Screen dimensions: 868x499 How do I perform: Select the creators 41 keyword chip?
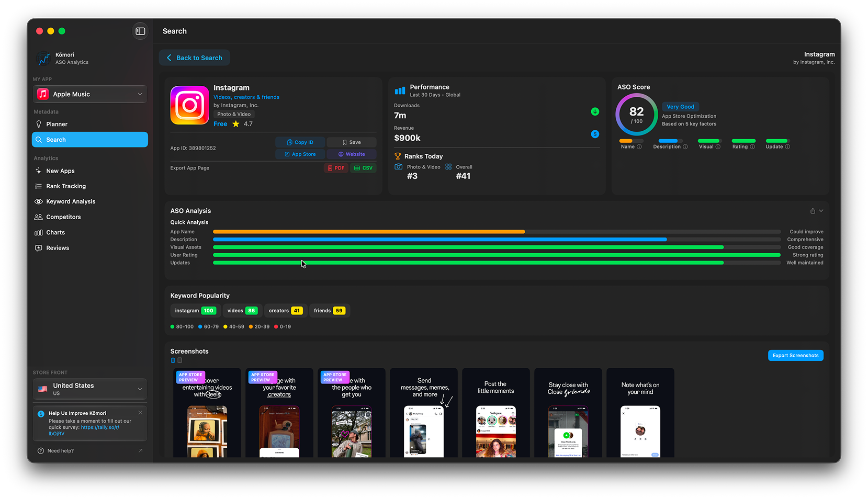coord(285,311)
